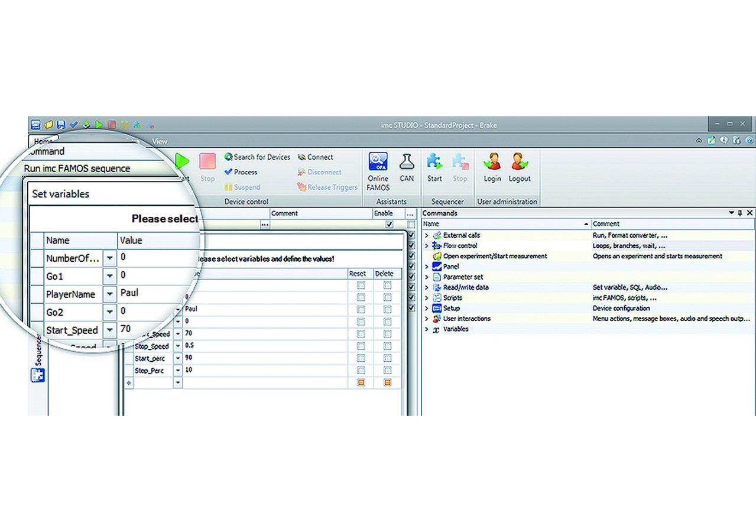Click the Open experiment/Start measurement command icon
Viewport: 756px width, 532px height.
pyautogui.click(x=437, y=256)
